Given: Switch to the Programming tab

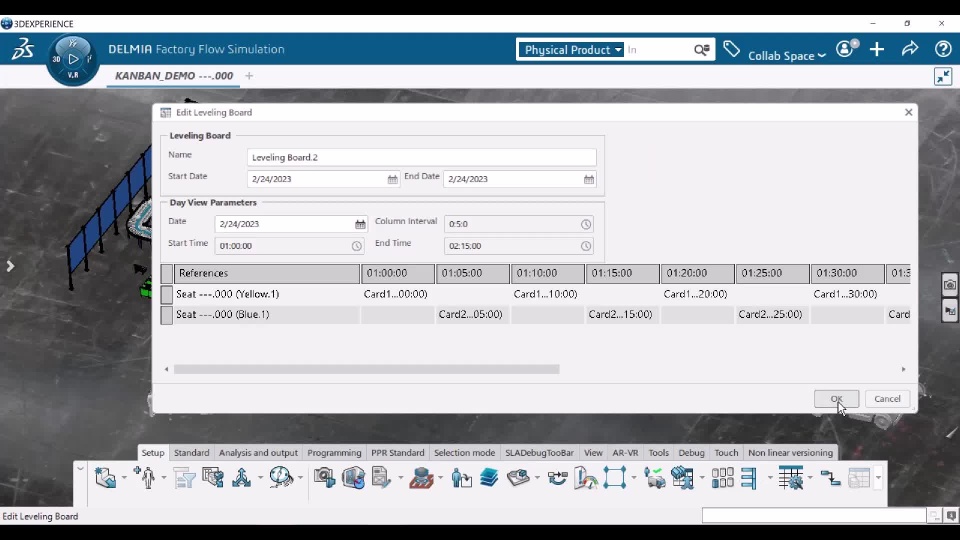Looking at the screenshot, I should 334,453.
